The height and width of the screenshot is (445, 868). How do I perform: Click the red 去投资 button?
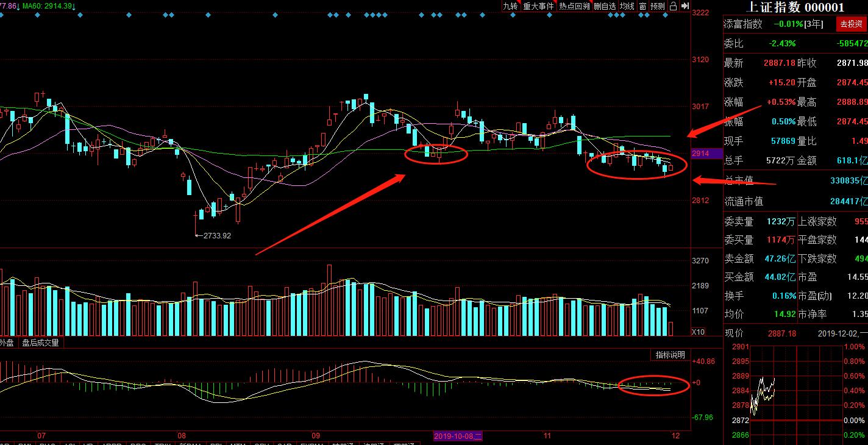pyautogui.click(x=851, y=24)
